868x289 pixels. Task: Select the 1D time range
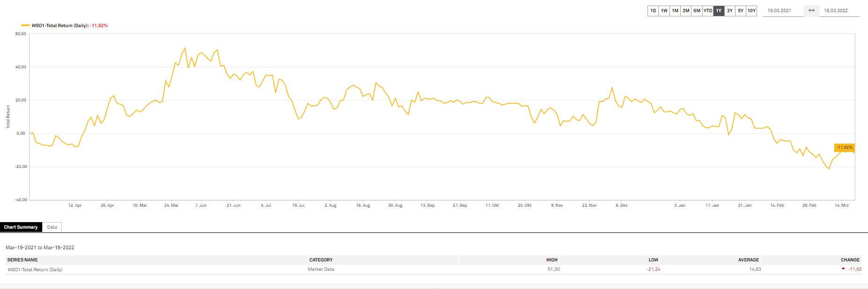tap(653, 10)
